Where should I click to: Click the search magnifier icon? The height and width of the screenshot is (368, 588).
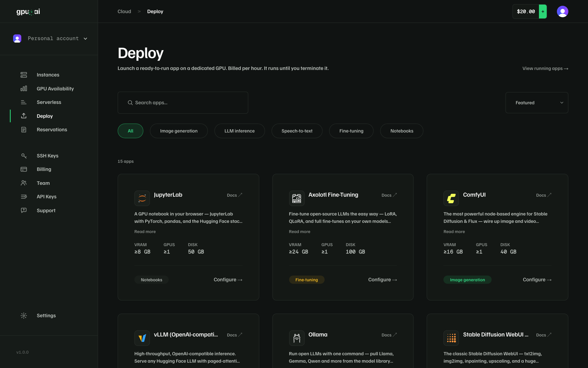pyautogui.click(x=130, y=103)
